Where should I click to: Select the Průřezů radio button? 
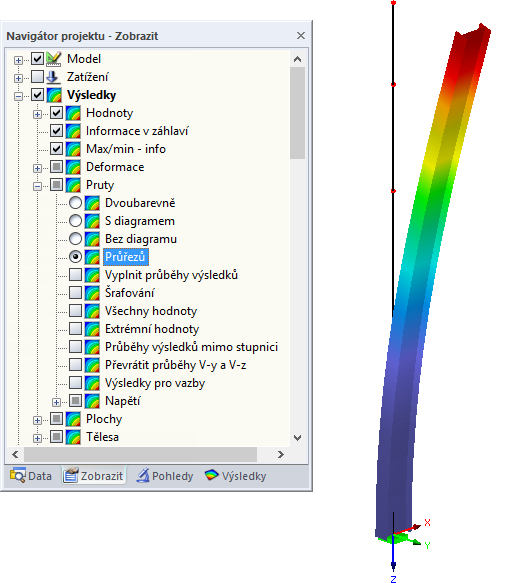pyautogui.click(x=75, y=257)
